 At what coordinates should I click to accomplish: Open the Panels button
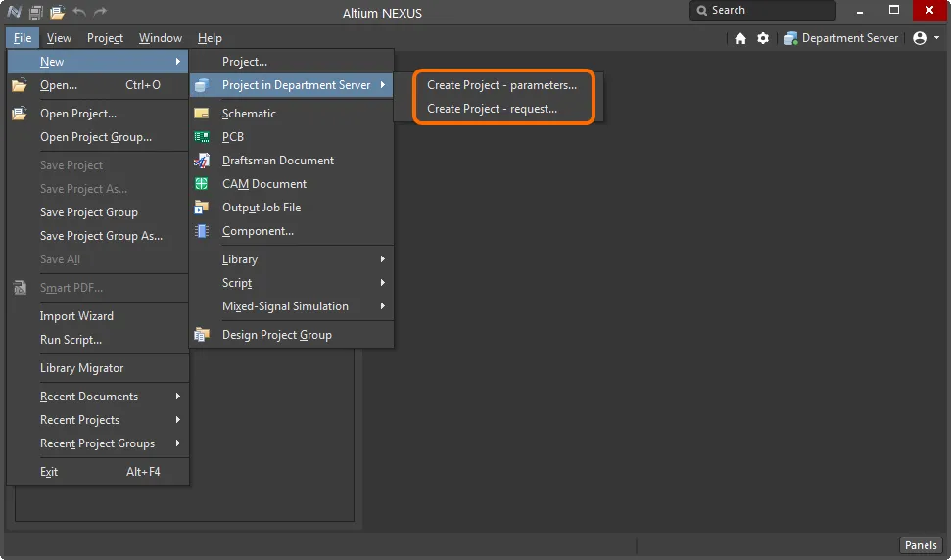[921, 545]
